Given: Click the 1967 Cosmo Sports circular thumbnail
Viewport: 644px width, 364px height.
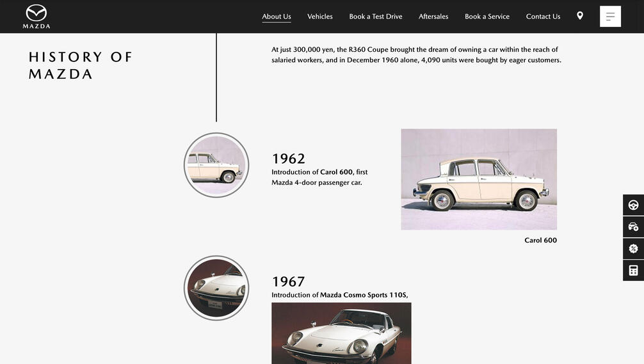Looking at the screenshot, I should [x=216, y=288].
